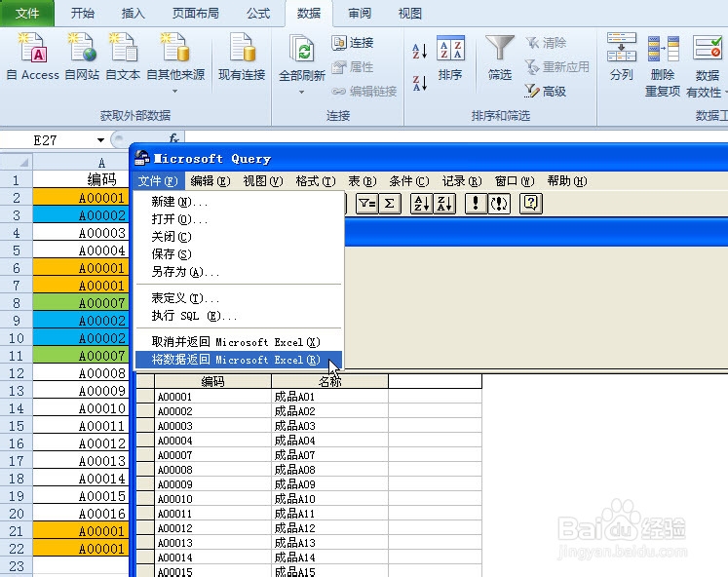The height and width of the screenshot is (577, 728).
Task: Open the Name Box dropdown arrow
Action: tap(100, 140)
